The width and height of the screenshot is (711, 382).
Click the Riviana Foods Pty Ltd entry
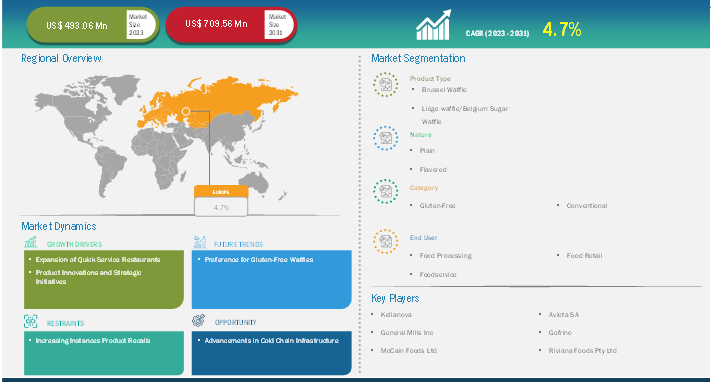tap(582, 351)
